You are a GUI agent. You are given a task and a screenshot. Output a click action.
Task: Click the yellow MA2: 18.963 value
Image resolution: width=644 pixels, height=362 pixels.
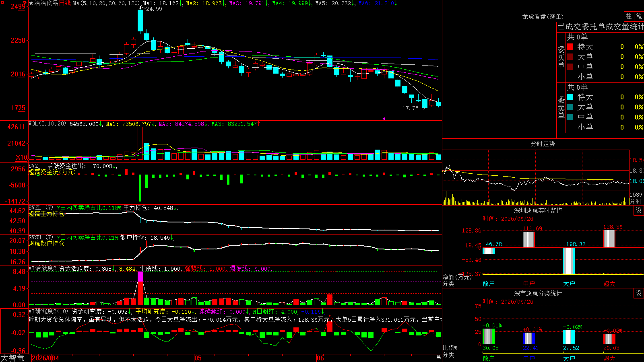(x=204, y=3)
